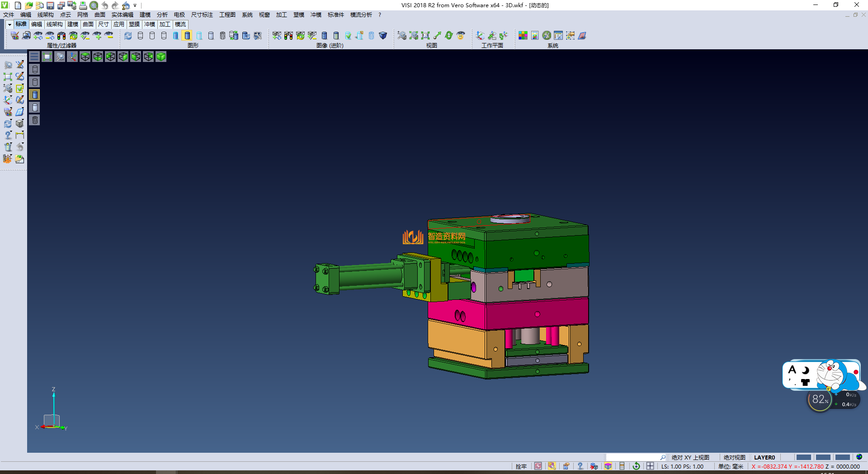Click the New file icon in title bar
Image resolution: width=868 pixels, height=474 pixels.
click(x=18, y=5)
